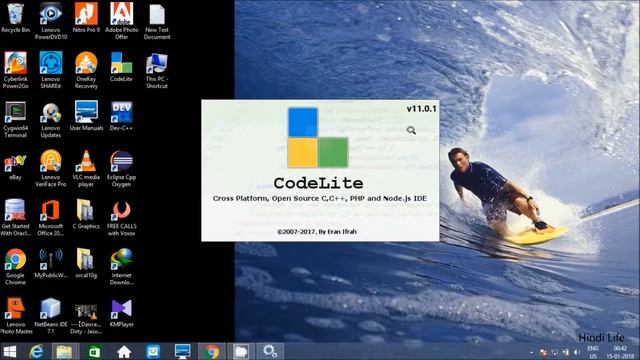Open VLC media player shortcut
Viewport: 640px width, 360px height.
click(x=86, y=168)
